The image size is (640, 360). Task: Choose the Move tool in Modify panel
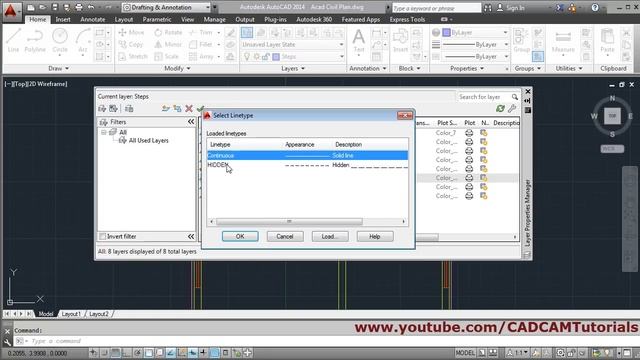[x=131, y=32]
